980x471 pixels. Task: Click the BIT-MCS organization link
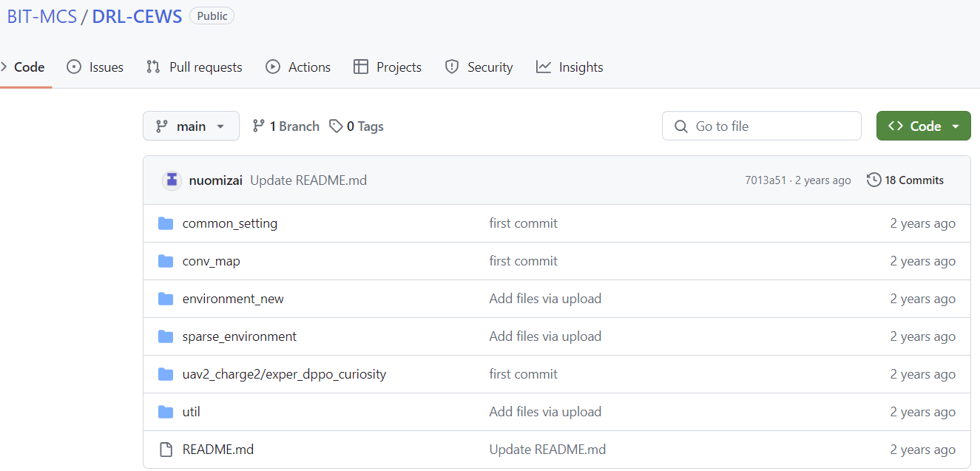(42, 16)
